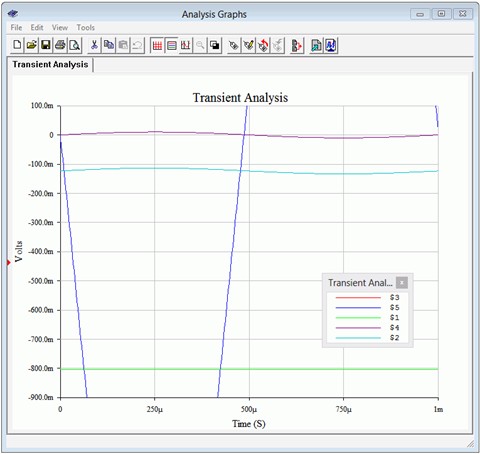The height and width of the screenshot is (454, 480).
Task: Click the red triangle marker left of the y-axis
Action: 9,263
